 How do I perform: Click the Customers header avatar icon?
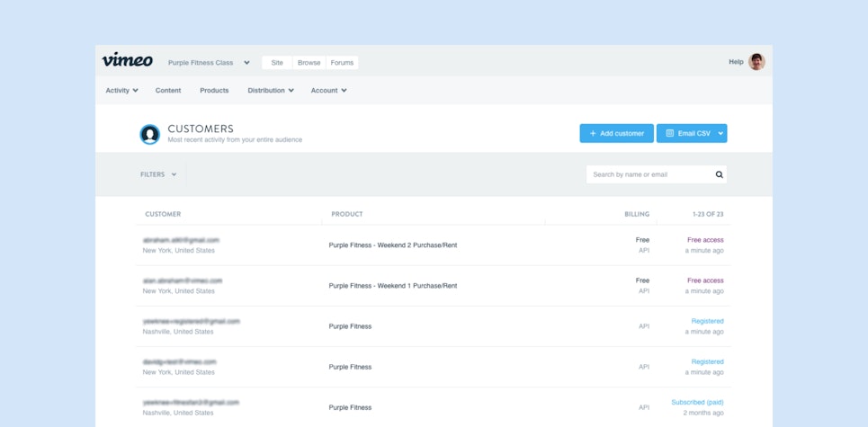150,134
